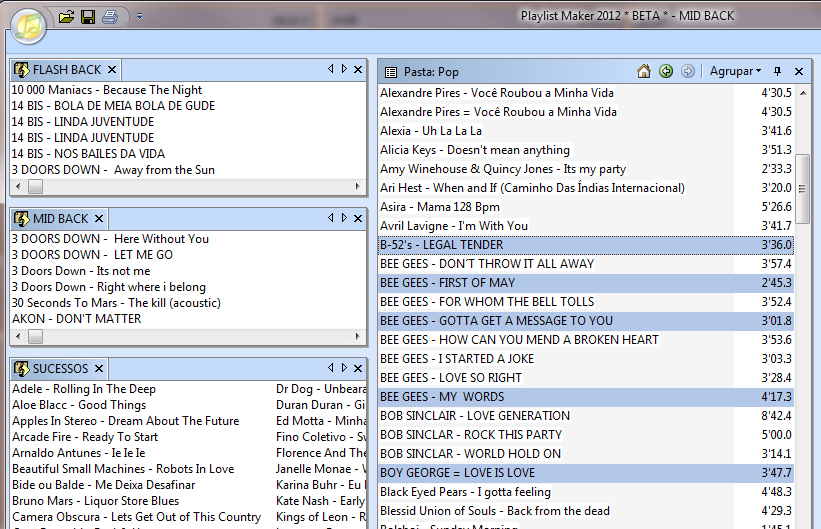
Task: Click the previous tab arrow in the FLASH BACK panel
Action: click(330, 69)
